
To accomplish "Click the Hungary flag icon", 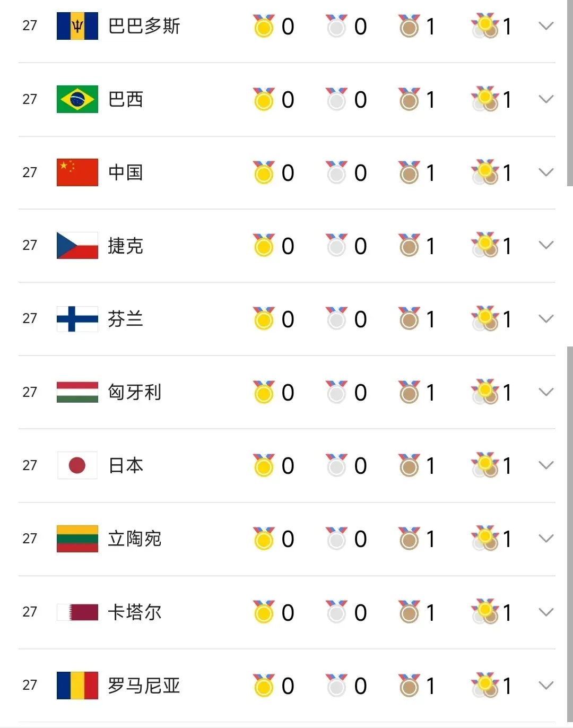I will (77, 392).
